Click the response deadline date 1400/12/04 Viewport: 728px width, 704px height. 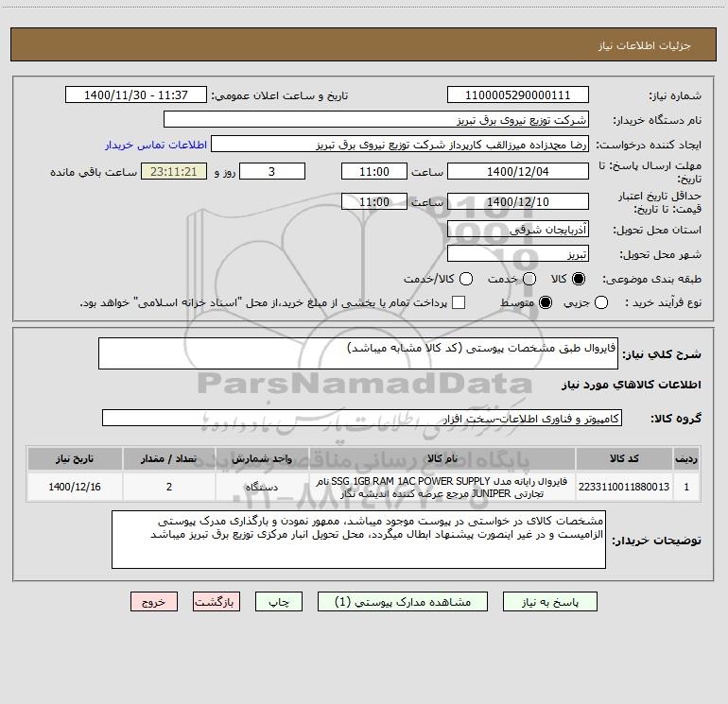pyautogui.click(x=518, y=171)
